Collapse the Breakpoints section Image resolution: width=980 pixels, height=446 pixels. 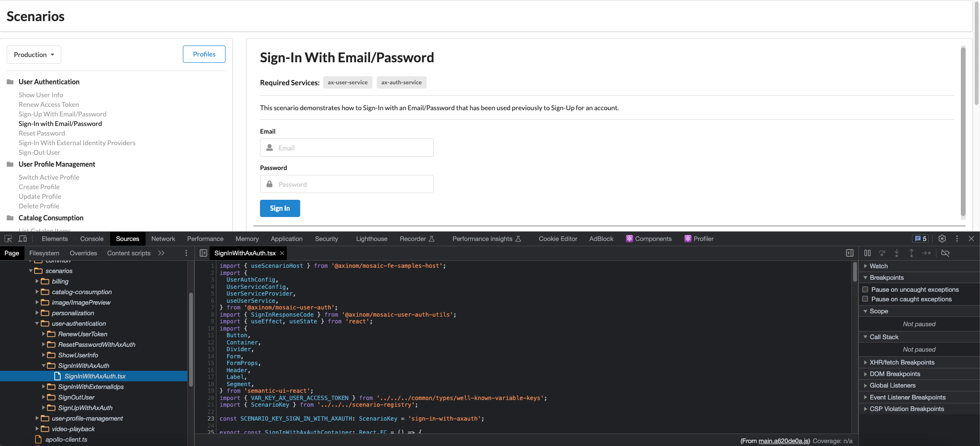[x=866, y=277]
